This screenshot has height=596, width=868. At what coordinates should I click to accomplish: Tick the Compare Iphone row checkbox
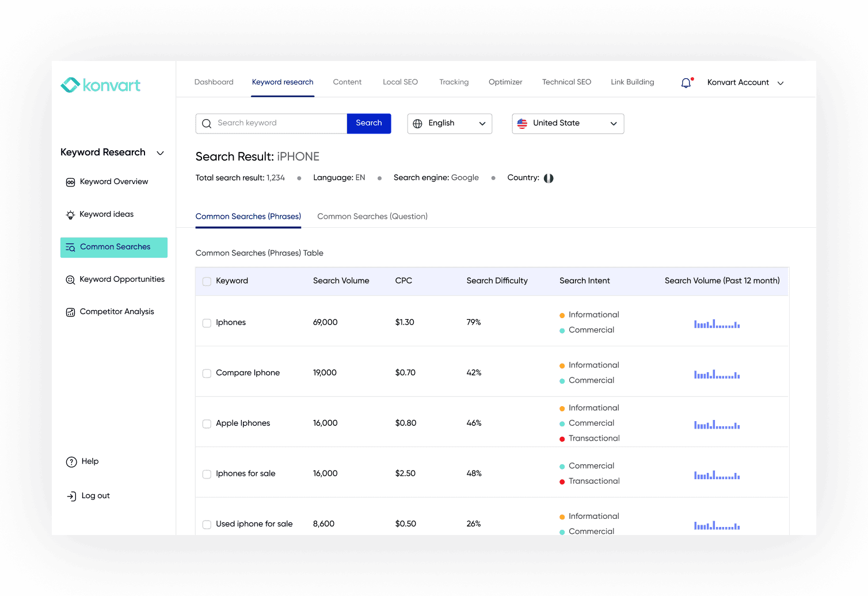point(207,373)
